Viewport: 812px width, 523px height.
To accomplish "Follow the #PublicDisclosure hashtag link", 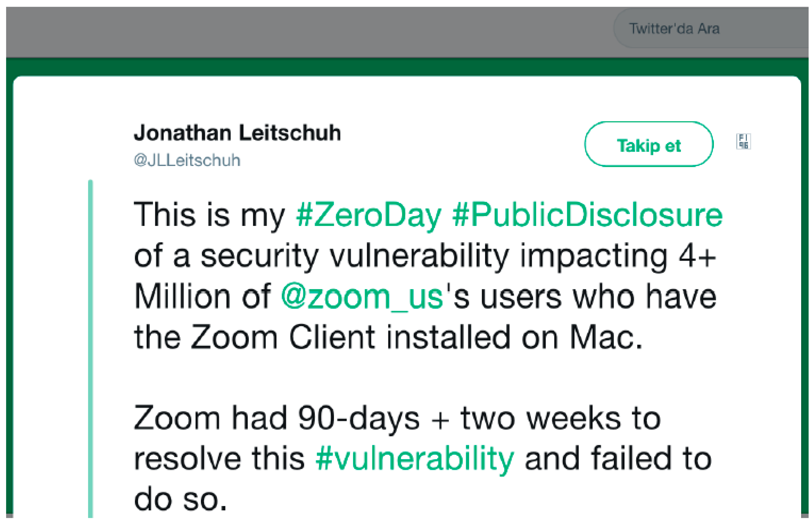I will click(x=587, y=215).
